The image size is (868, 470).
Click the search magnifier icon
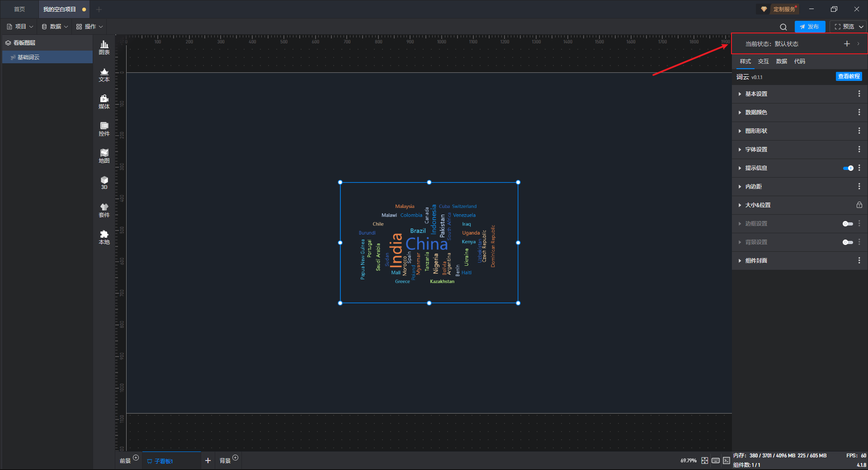tap(783, 27)
